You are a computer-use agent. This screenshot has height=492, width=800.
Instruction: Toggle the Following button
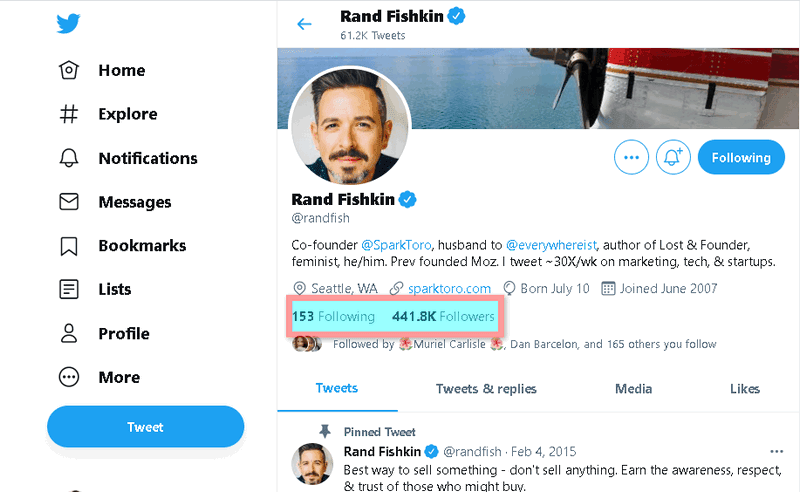coord(741,157)
